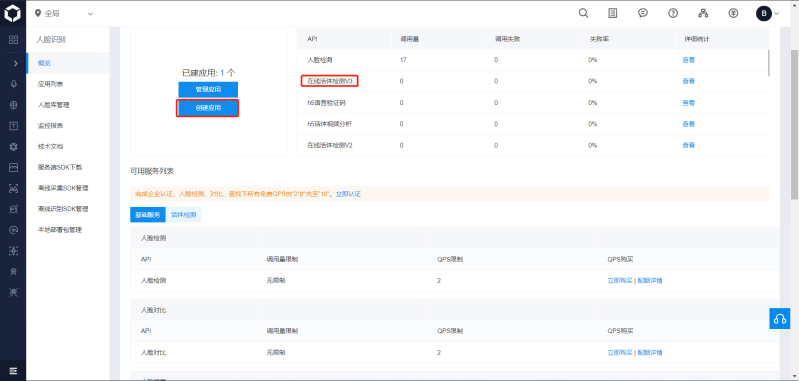Image resolution: width=799 pixels, height=381 pixels.
Task: Open the hexagon cube icon in the rail
Action: point(14,146)
